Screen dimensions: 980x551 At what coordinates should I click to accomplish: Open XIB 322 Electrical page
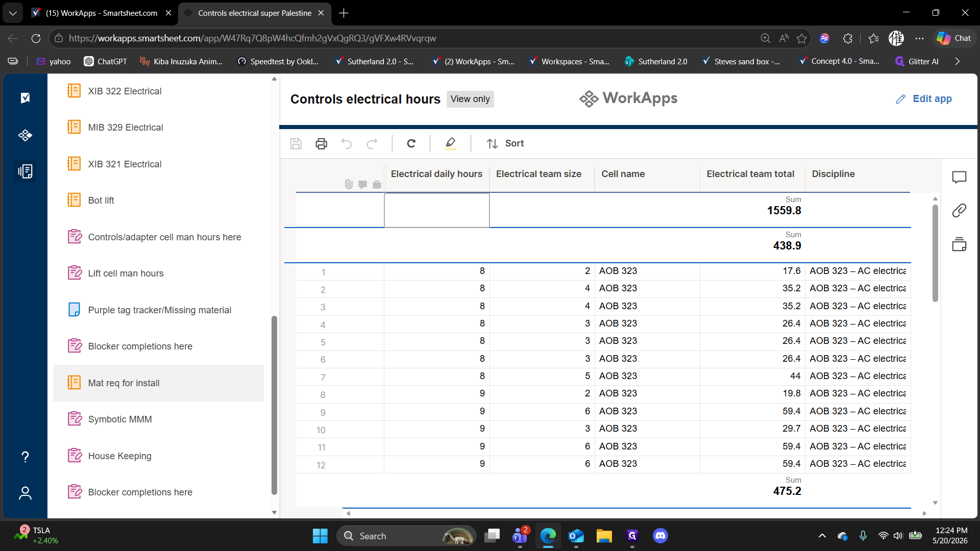point(158,91)
